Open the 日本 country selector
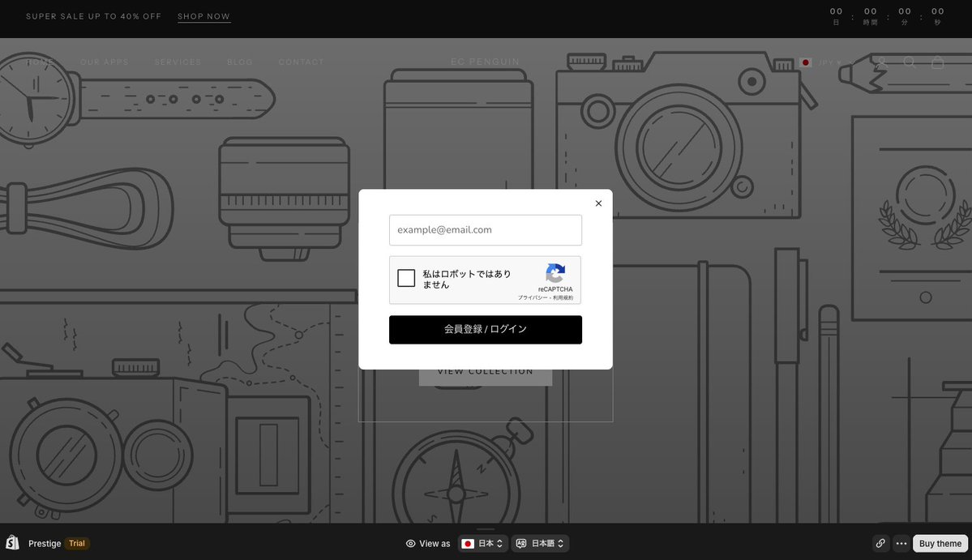This screenshot has width=972, height=560. (x=482, y=542)
